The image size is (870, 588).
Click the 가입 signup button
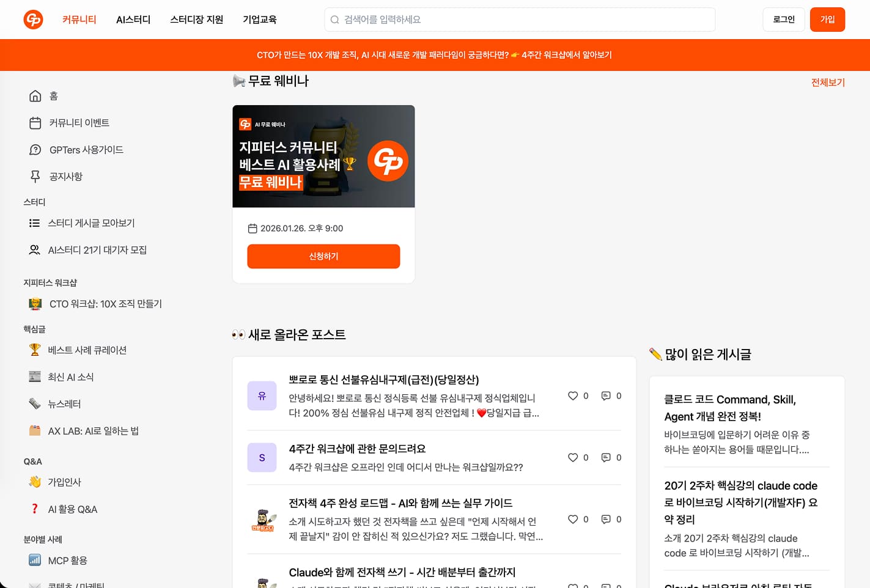coord(827,19)
